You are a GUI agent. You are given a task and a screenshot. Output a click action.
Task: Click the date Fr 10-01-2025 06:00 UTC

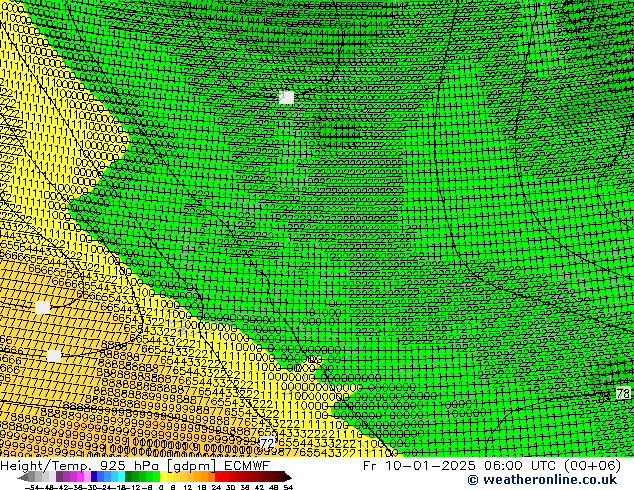461,466
